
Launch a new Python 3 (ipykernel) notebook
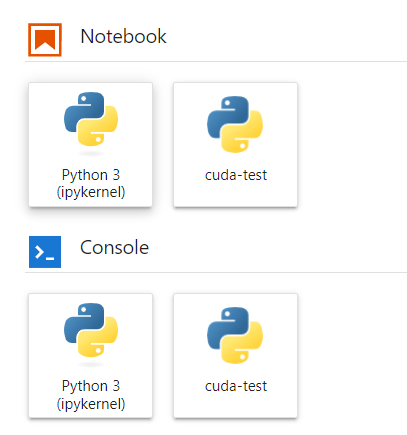tap(91, 145)
